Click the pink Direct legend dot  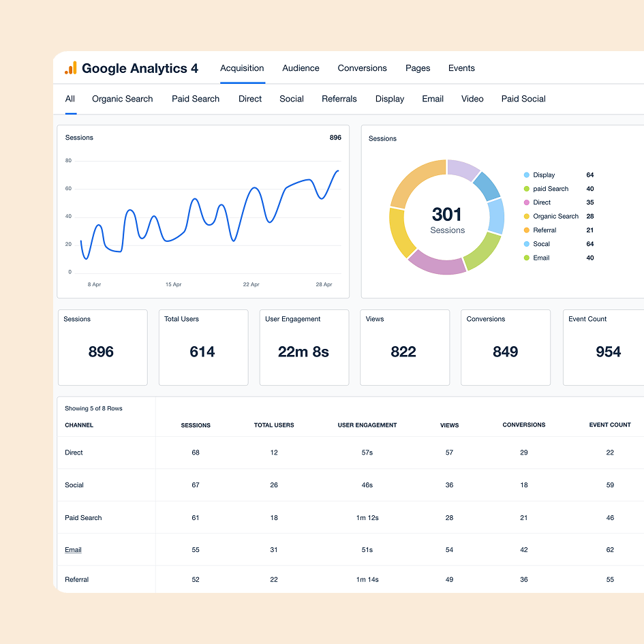pos(527,202)
